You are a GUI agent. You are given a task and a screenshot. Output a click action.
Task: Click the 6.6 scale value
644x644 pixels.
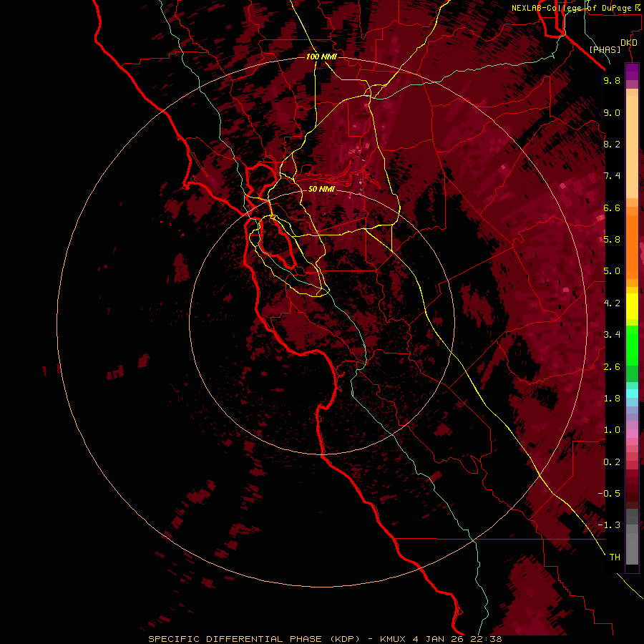tap(612, 208)
